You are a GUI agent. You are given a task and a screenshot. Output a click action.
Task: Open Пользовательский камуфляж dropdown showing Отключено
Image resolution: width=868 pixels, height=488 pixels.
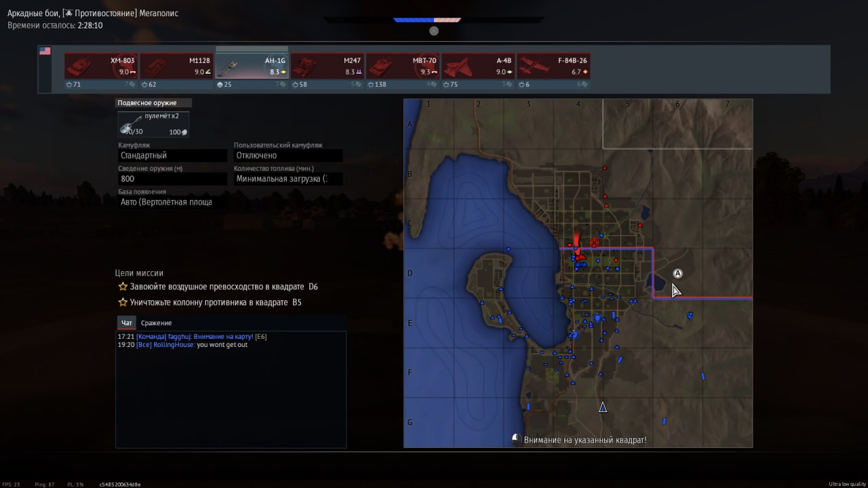(288, 155)
